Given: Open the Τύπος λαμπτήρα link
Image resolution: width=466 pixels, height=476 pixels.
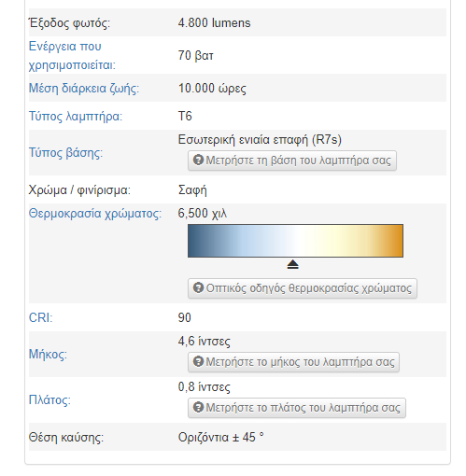Looking at the screenshot, I should (x=76, y=117).
